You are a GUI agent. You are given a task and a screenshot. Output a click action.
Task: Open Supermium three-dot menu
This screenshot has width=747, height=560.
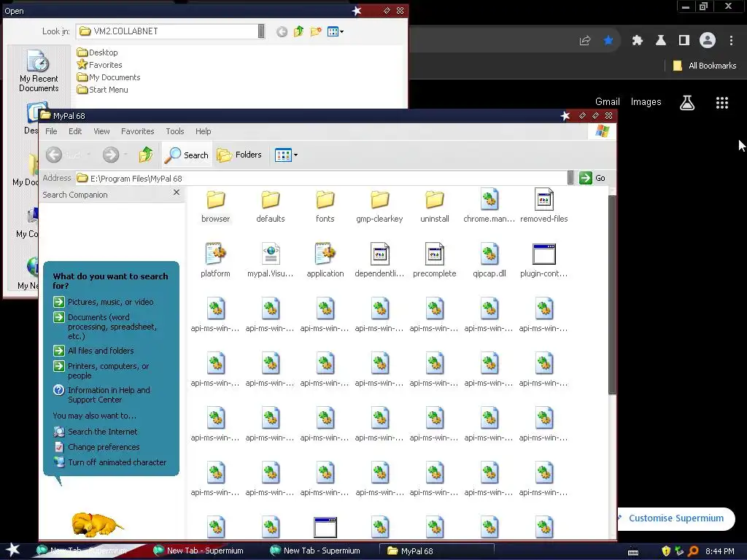[x=731, y=41]
